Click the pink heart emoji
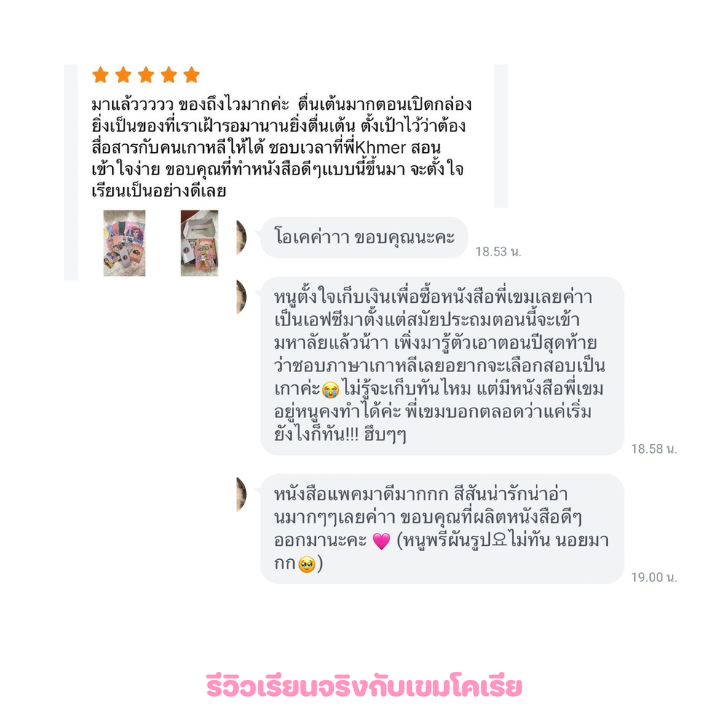This screenshot has height=728, width=728. pyautogui.click(x=381, y=542)
